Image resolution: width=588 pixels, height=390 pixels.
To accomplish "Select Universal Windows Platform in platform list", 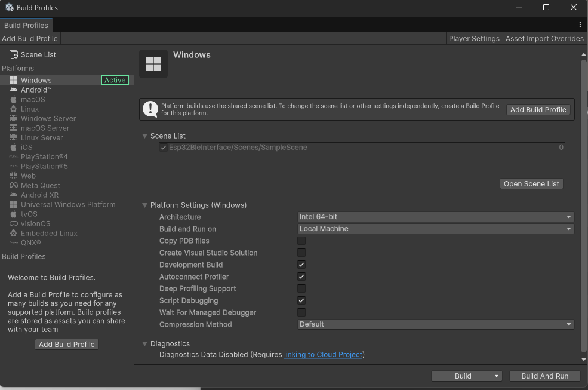I will point(67,204).
